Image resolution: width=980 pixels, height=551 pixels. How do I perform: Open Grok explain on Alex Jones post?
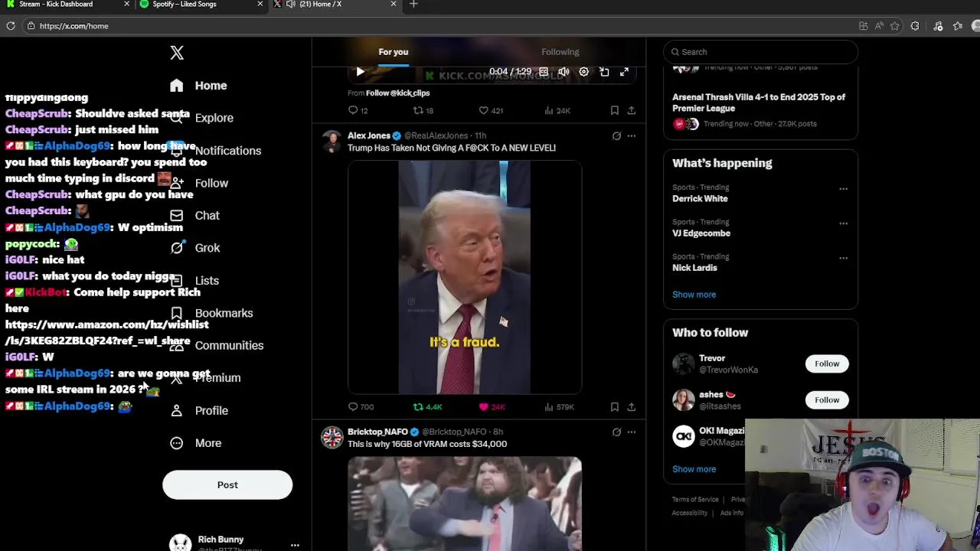[616, 136]
